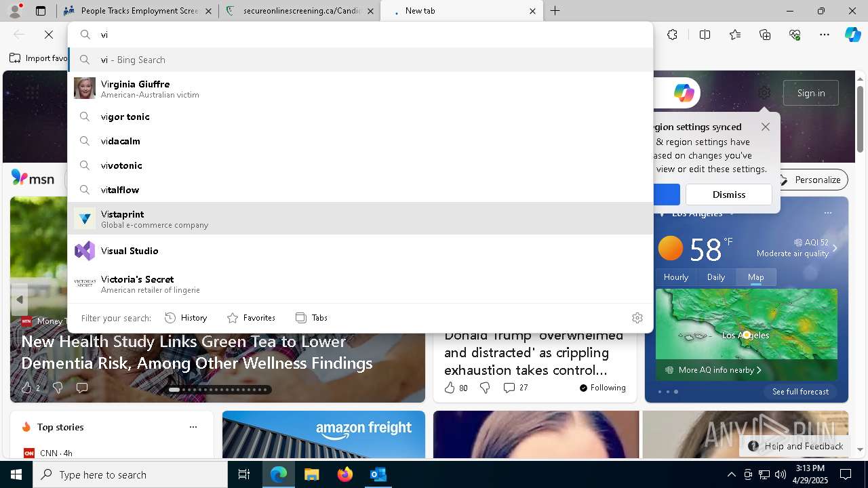Select the Daily weather tab
The image size is (868, 488).
(716, 277)
